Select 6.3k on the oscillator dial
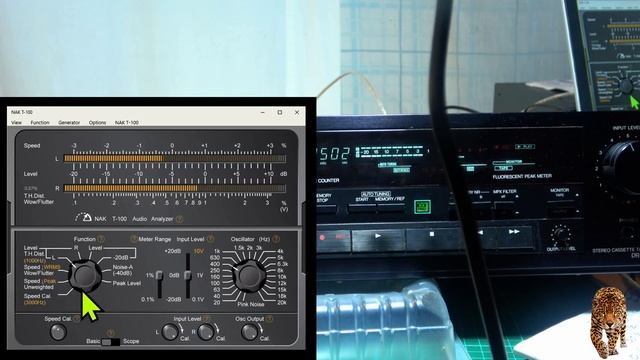The height and width of the screenshot is (360, 640). point(282,264)
